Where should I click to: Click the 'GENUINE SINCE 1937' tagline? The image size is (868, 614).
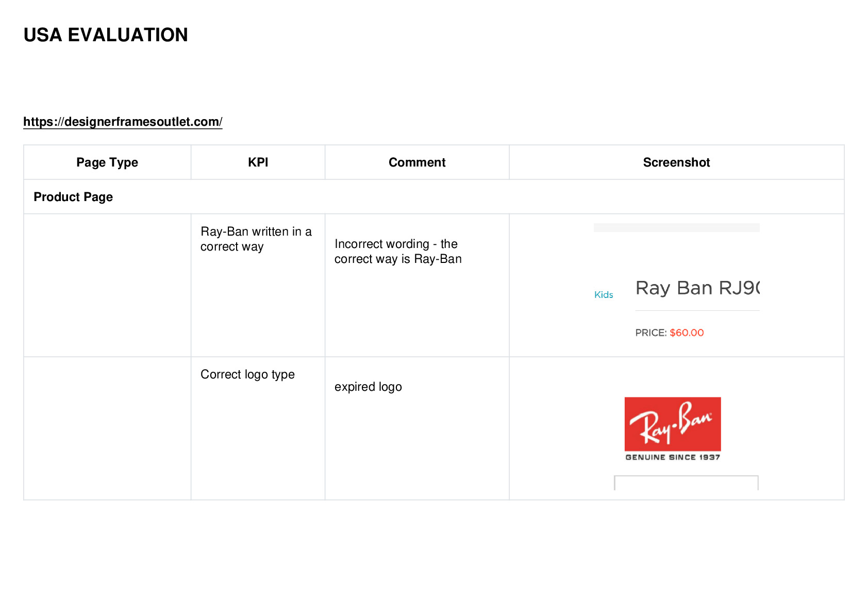673,457
